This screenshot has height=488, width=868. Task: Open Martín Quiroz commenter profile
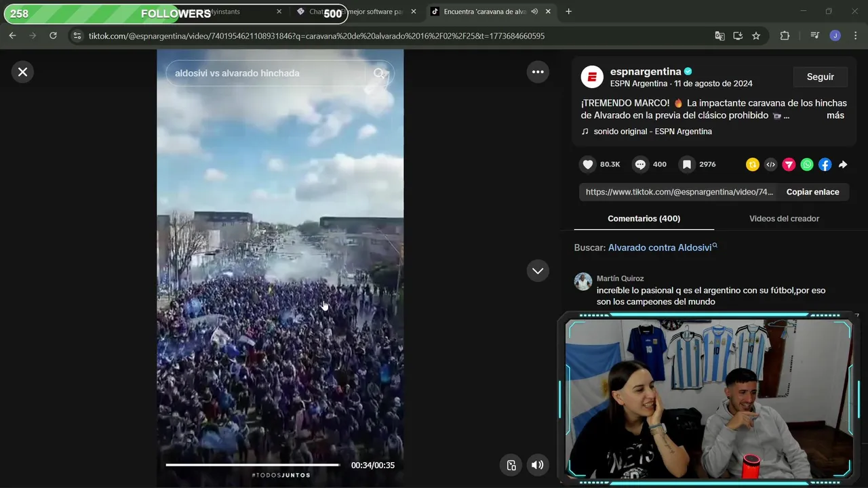[620, 278]
